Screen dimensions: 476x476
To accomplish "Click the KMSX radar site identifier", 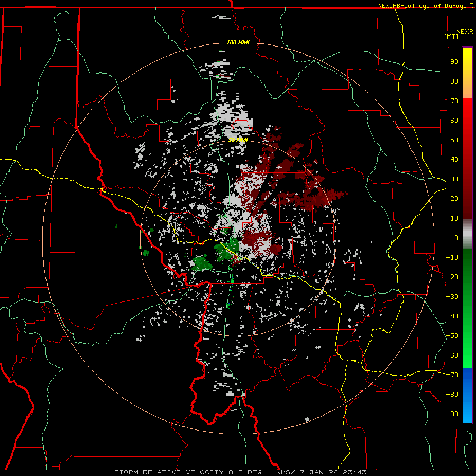I will pos(286,472).
